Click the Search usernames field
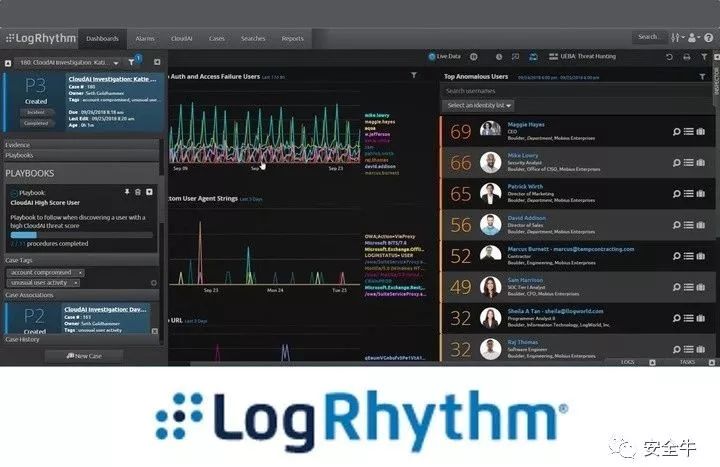720x467 pixels. pyautogui.click(x=576, y=91)
